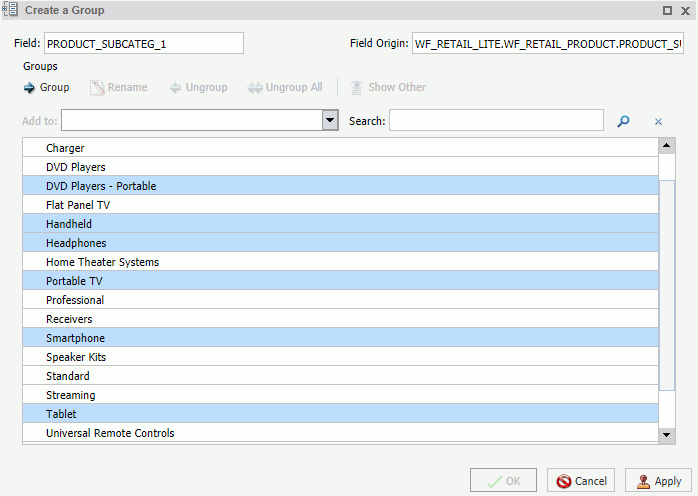The height and width of the screenshot is (496, 698).
Task: Click the Create a Group title icon
Action: click(10, 9)
